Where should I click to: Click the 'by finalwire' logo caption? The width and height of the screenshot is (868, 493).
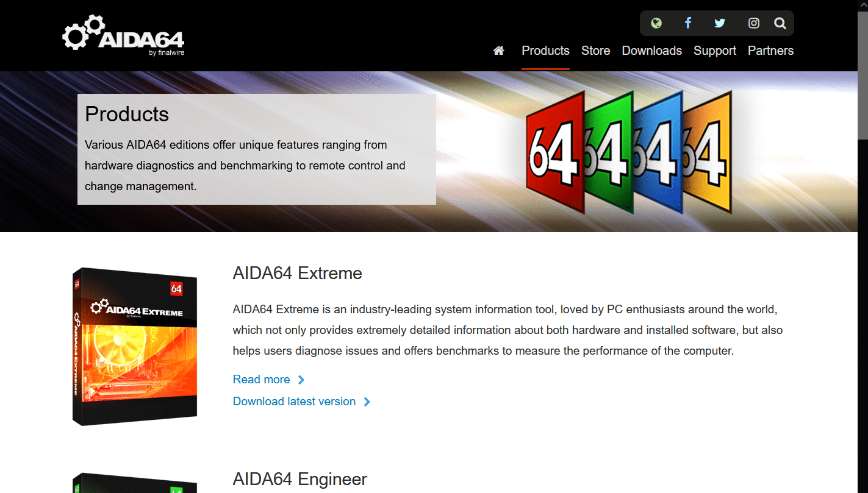pyautogui.click(x=167, y=53)
